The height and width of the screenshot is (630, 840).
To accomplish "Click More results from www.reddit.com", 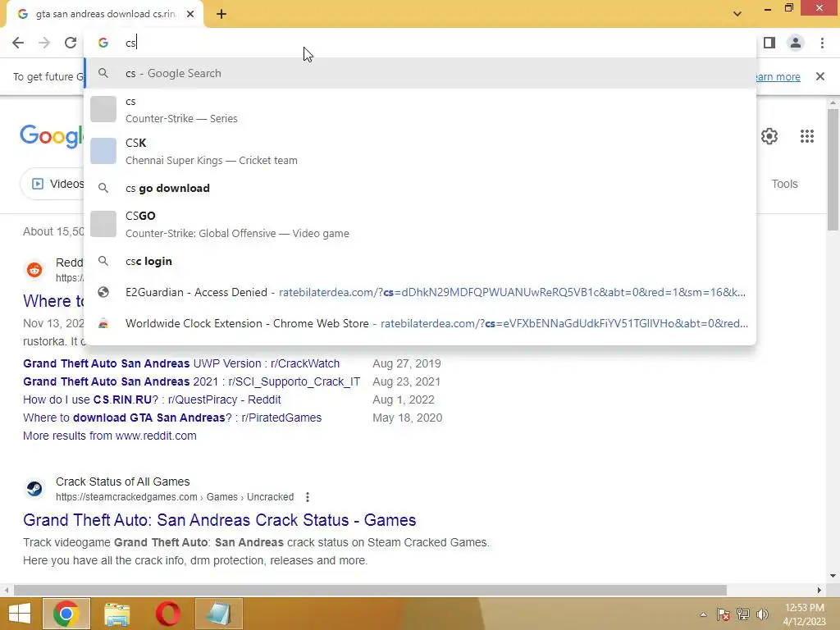I will coord(109,436).
